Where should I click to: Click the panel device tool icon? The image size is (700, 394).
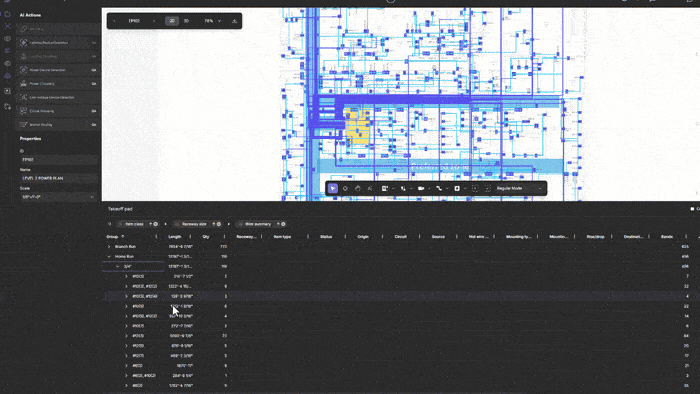pos(384,189)
